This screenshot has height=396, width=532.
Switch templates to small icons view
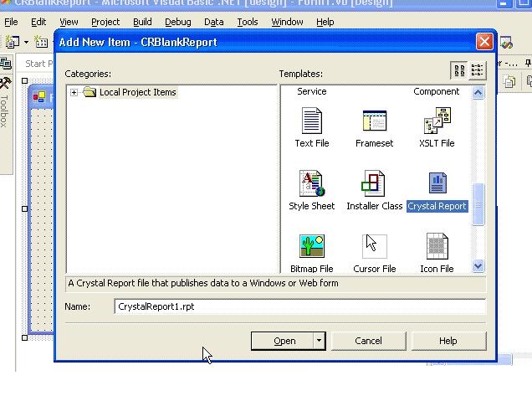point(477,70)
